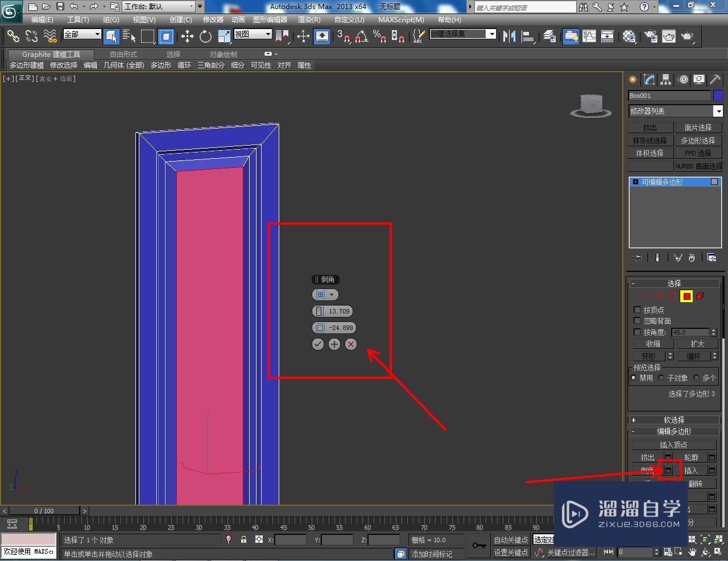Activate the Select and Scale tool

[224, 36]
